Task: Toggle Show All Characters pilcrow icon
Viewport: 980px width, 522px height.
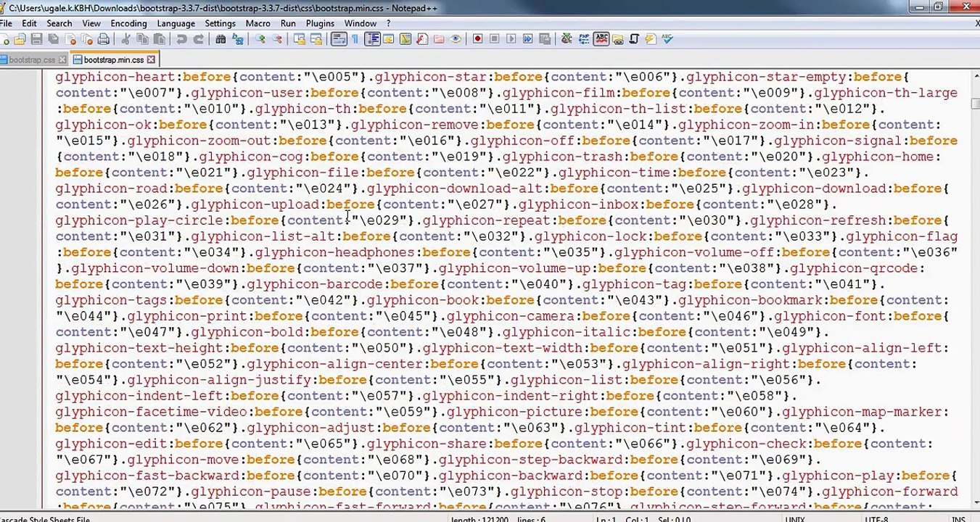Action: [x=355, y=39]
